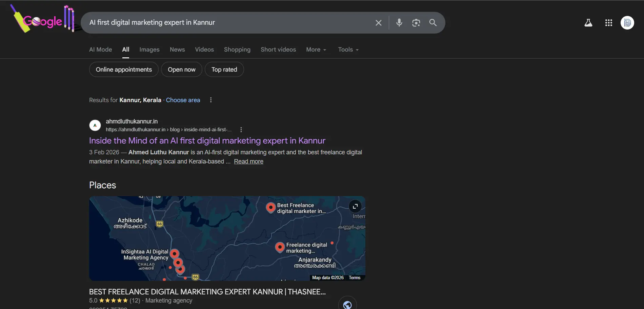Image resolution: width=644 pixels, height=309 pixels.
Task: Open website globe for Thasnee listing
Action: [x=347, y=304]
